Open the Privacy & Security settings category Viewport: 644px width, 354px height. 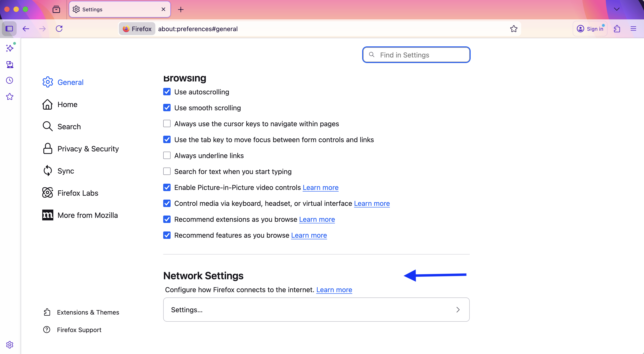point(88,149)
